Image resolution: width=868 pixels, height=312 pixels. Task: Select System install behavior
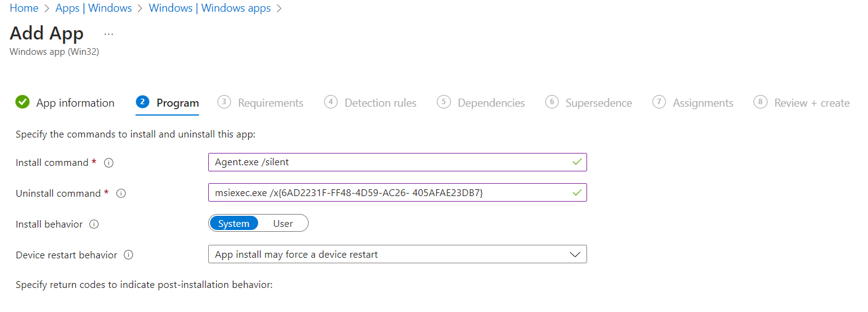tap(234, 224)
